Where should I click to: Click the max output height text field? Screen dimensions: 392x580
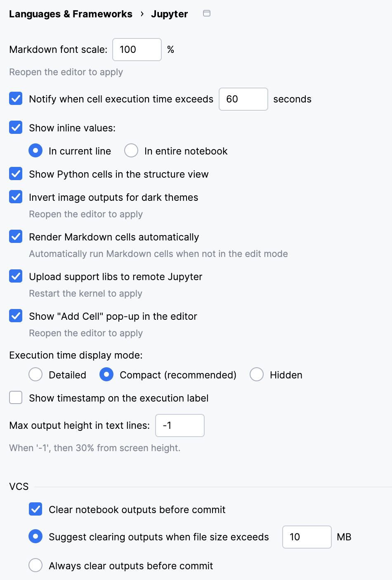(x=179, y=425)
